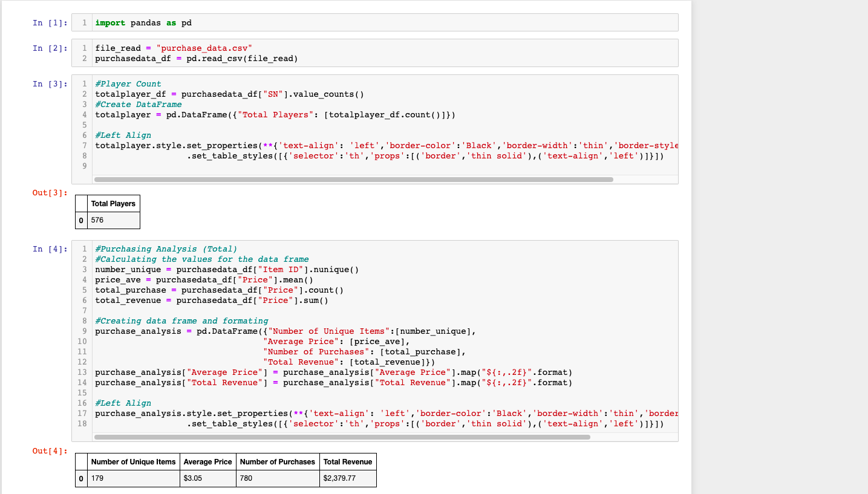Place cursor on the number_unique assignment line
The image size is (868, 494).
pos(227,270)
